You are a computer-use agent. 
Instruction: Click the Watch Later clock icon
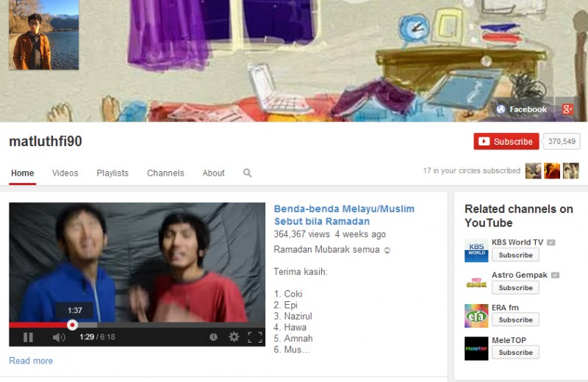point(213,337)
